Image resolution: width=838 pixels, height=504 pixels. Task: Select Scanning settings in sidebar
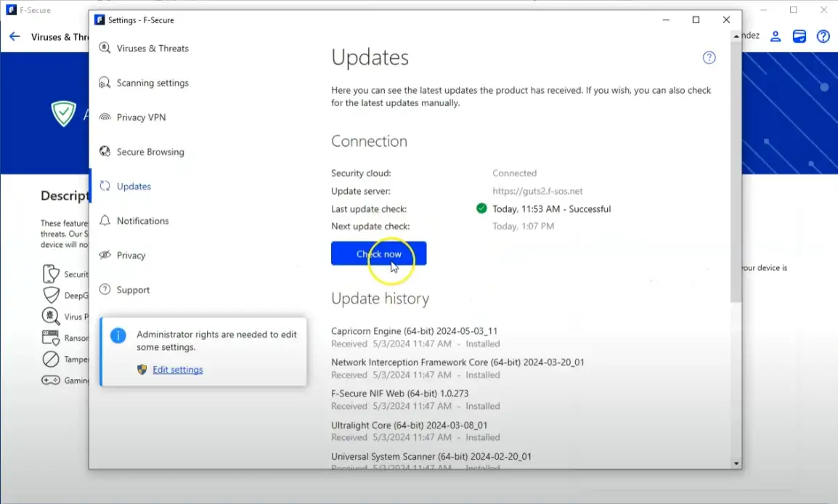(152, 83)
